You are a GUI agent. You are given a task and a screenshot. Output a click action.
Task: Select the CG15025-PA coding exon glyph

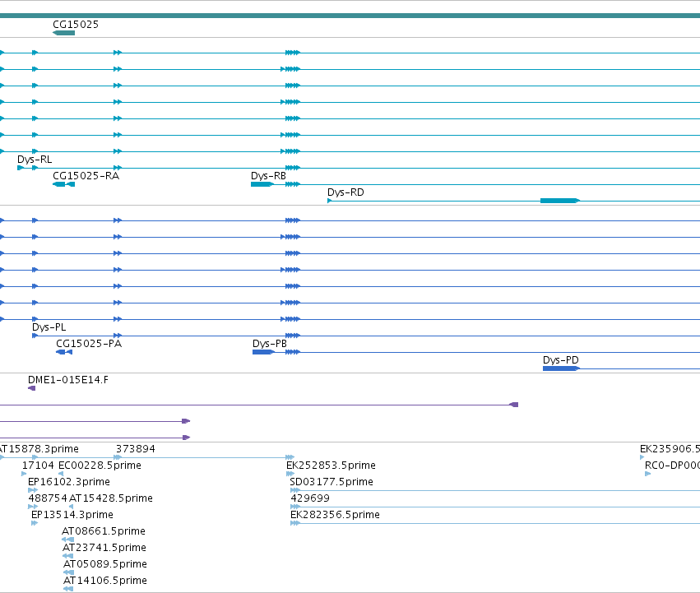pyautogui.click(x=64, y=352)
